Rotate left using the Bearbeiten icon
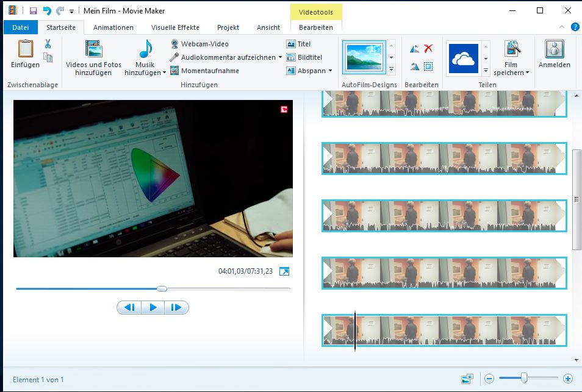 [x=415, y=49]
